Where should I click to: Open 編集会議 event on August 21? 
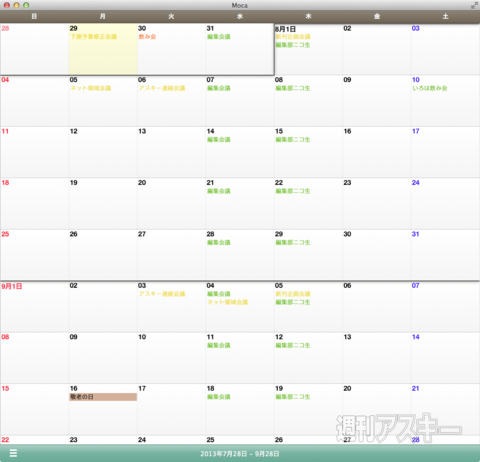click(219, 191)
